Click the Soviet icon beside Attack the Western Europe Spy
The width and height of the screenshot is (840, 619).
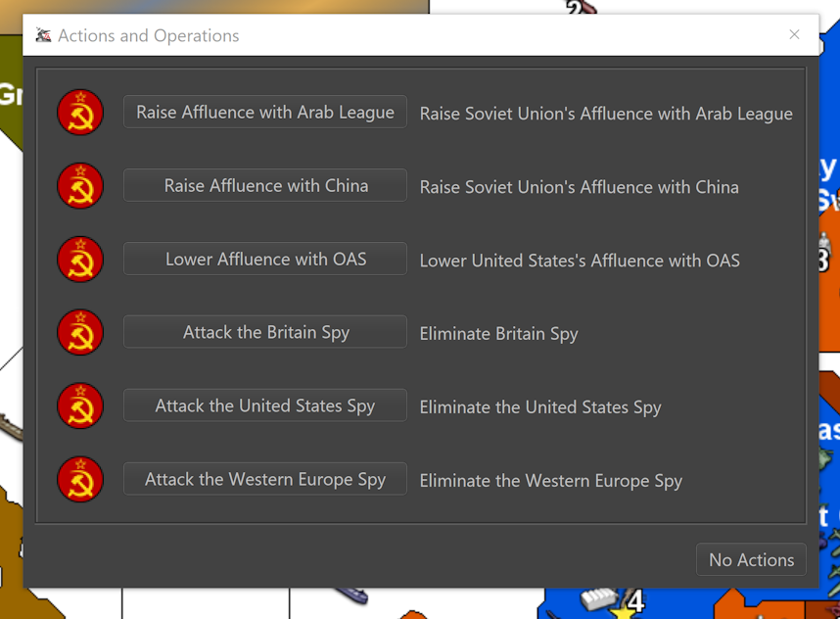79,480
